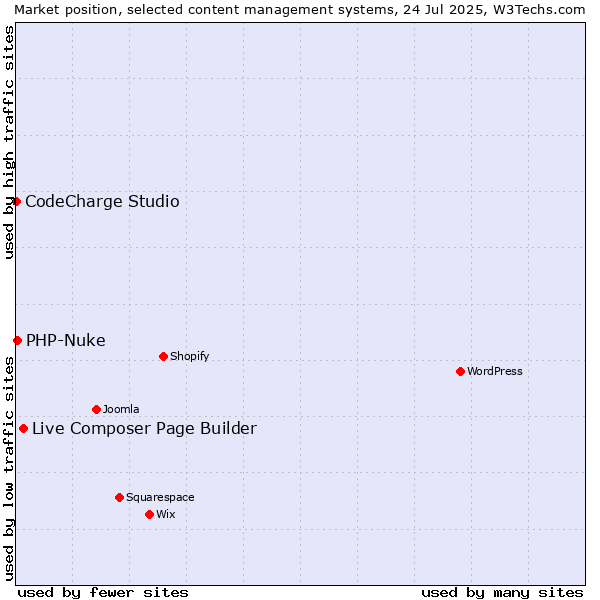Select the "Squarespace" label

[x=160, y=497]
